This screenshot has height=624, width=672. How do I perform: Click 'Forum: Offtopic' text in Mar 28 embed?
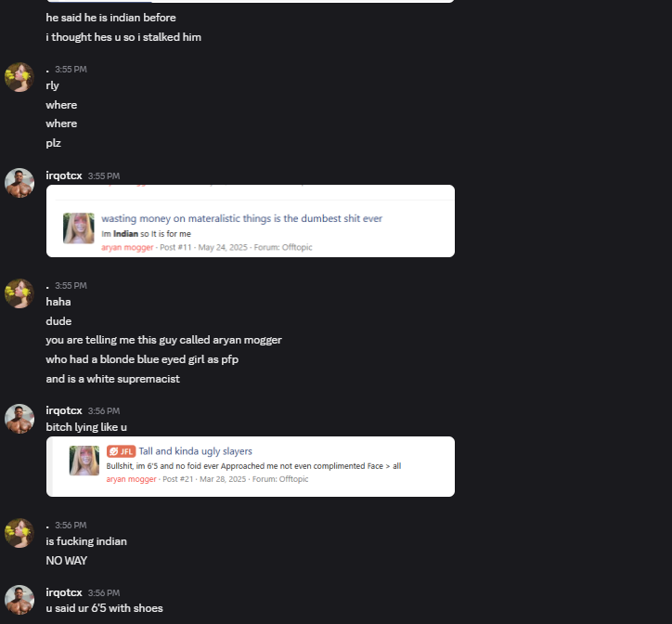click(x=280, y=479)
